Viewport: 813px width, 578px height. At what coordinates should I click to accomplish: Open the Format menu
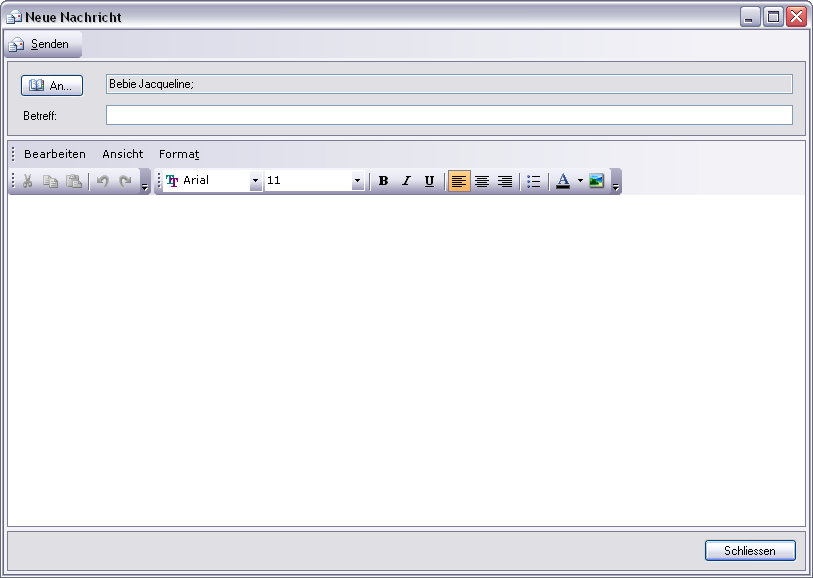point(179,154)
